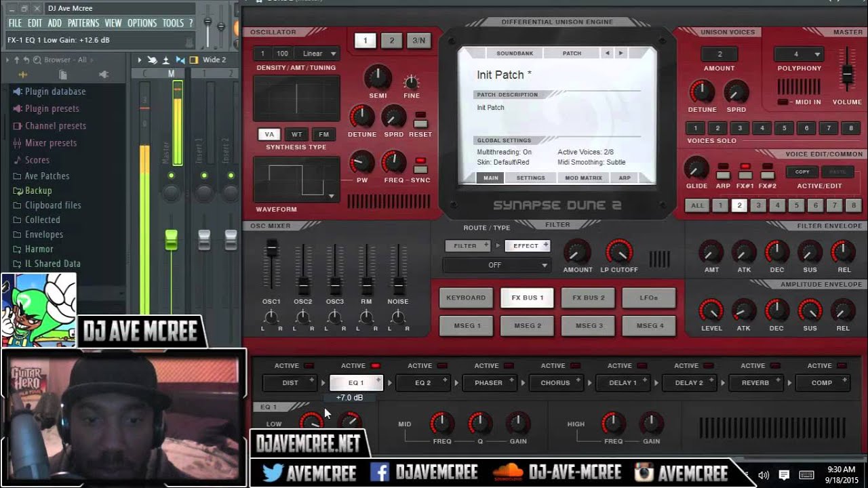Expand the waveform selector arrow below the waveform display
This screenshot has width=868, height=488.
pos(332,197)
